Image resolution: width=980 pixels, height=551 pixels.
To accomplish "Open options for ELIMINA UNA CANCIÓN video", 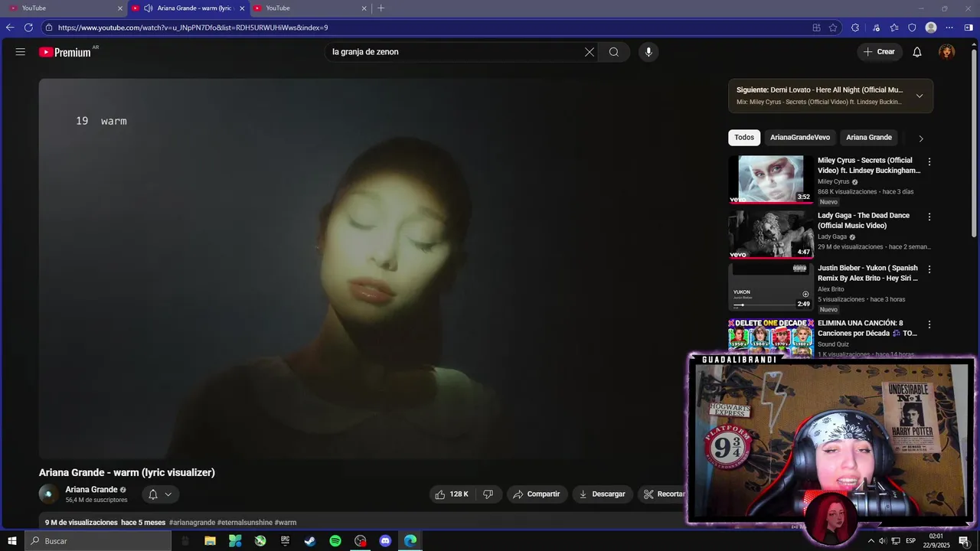I will (x=929, y=324).
